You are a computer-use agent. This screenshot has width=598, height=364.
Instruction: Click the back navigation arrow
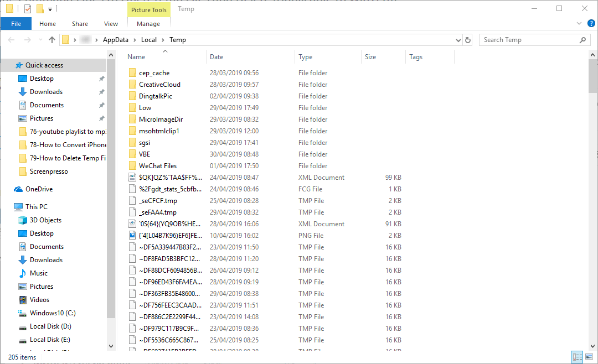(11, 39)
